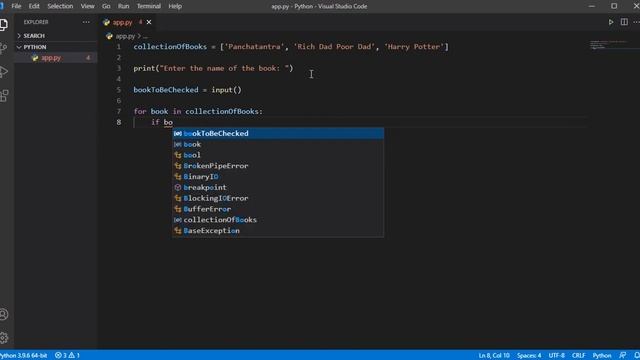The width and height of the screenshot is (640, 360).
Task: Click function icon beside breakpoint suggestion
Action: [x=178, y=187]
